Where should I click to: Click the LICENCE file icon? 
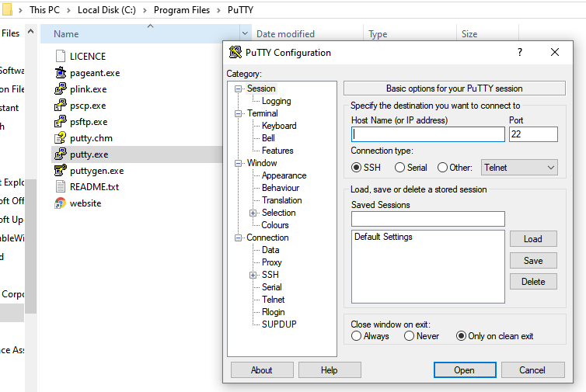coord(60,56)
